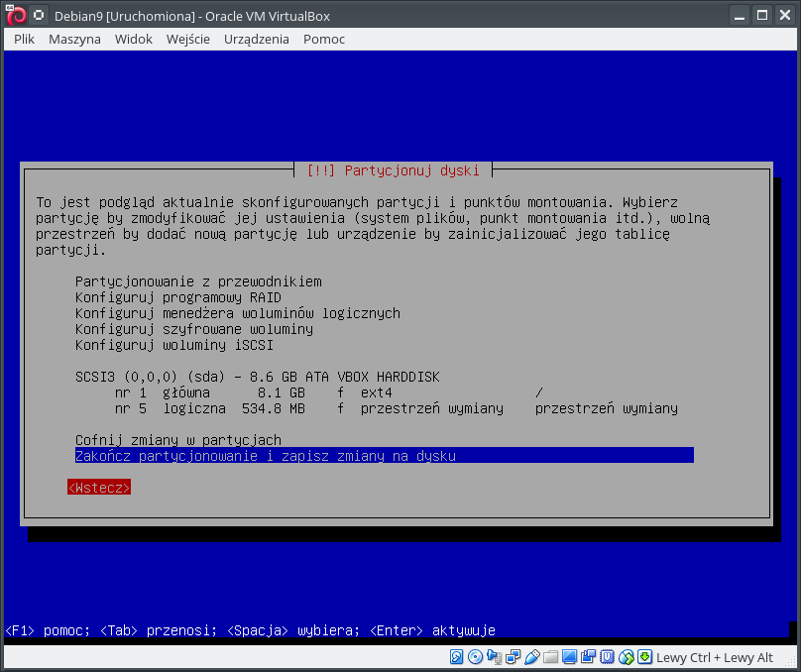This screenshot has width=801, height=672.
Task: Open the Maszyna menu
Action: [74, 39]
